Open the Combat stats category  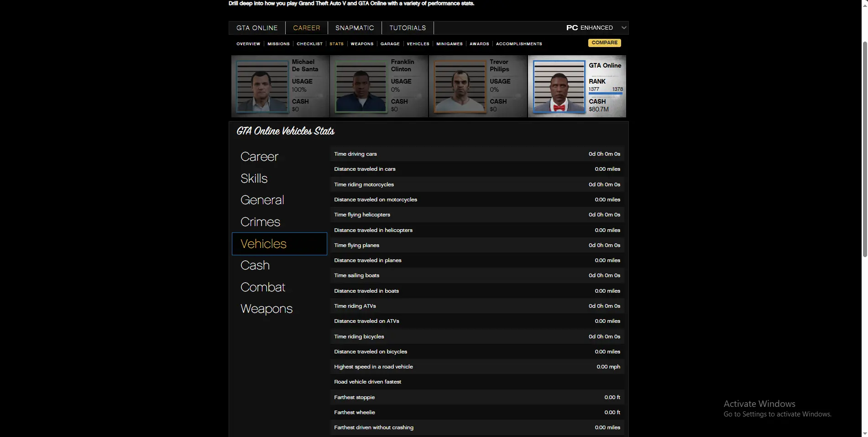263,287
